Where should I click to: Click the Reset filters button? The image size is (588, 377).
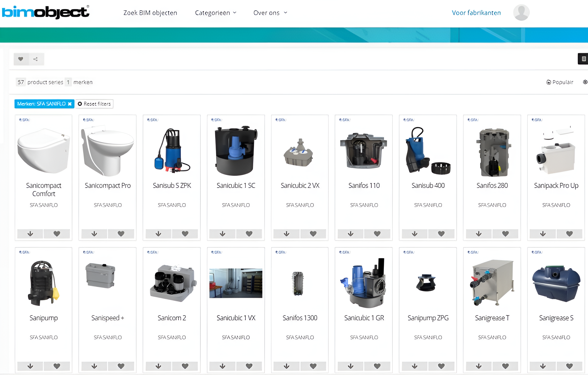tap(94, 104)
